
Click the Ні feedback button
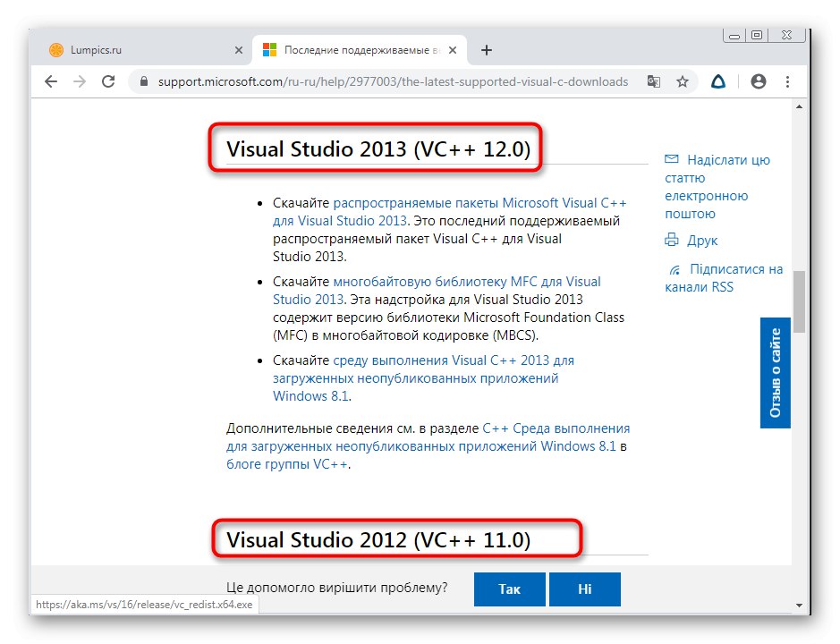pos(585,589)
